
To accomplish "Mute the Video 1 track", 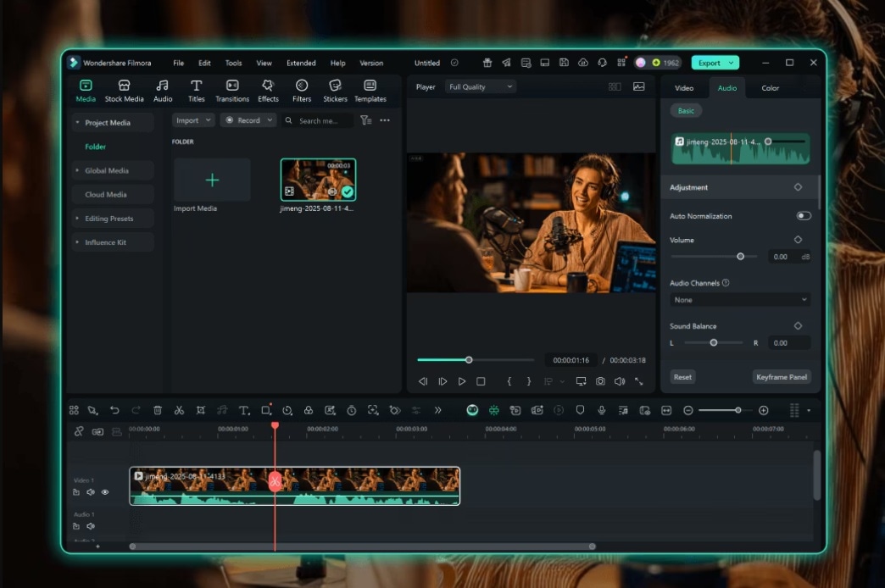I will [91, 492].
